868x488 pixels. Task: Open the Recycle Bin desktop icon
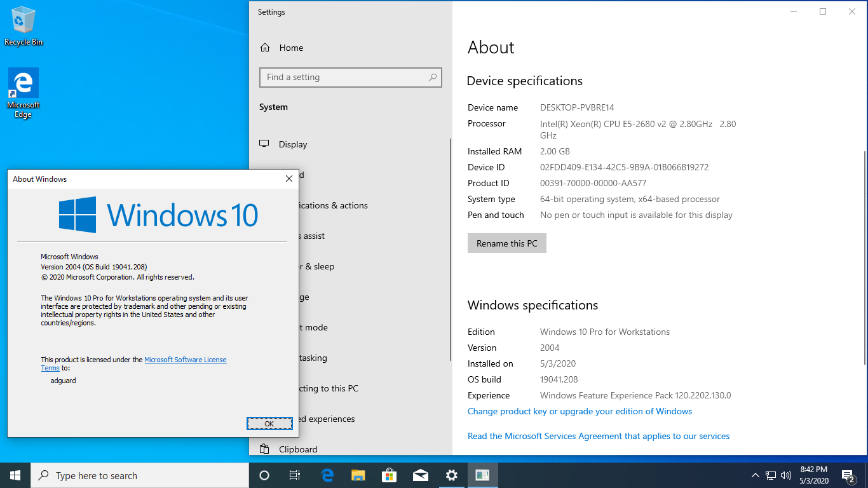tap(24, 26)
